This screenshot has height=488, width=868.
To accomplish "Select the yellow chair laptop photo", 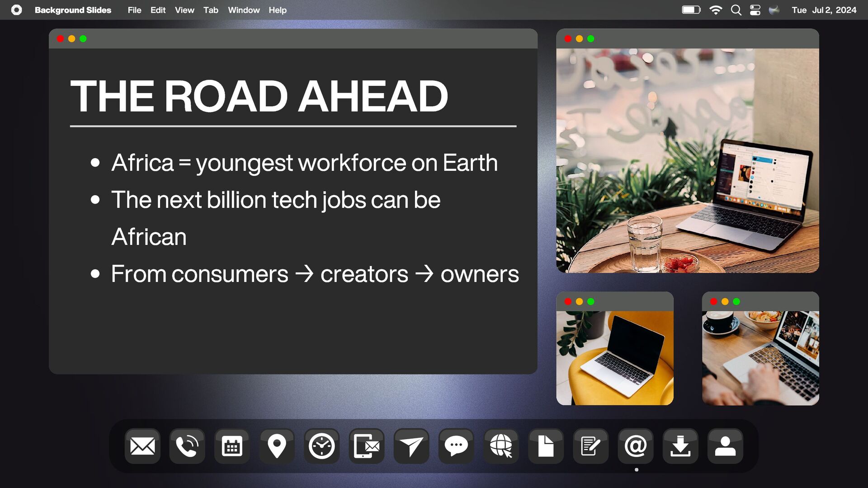I will tap(615, 357).
